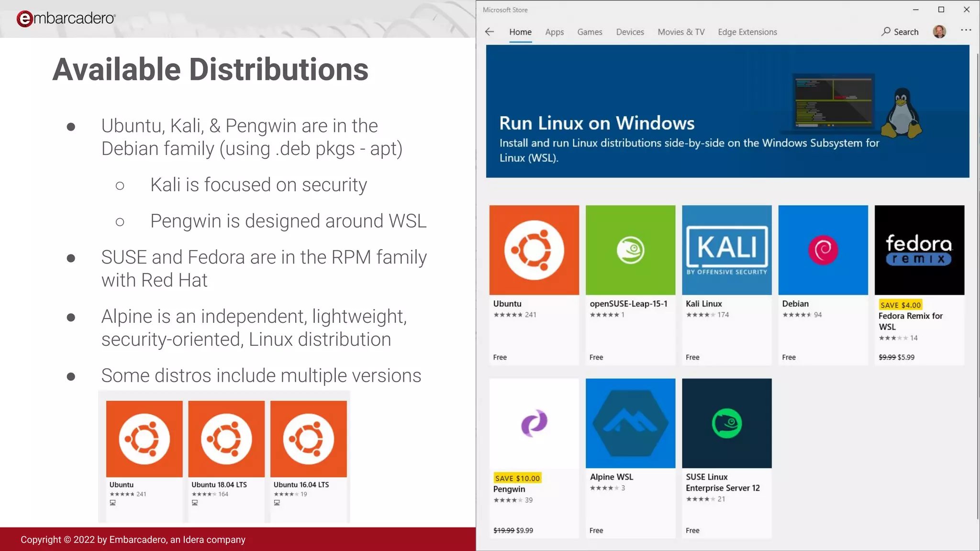Image resolution: width=980 pixels, height=551 pixels.
Task: Minimize the Microsoft Store window
Action: tap(915, 10)
